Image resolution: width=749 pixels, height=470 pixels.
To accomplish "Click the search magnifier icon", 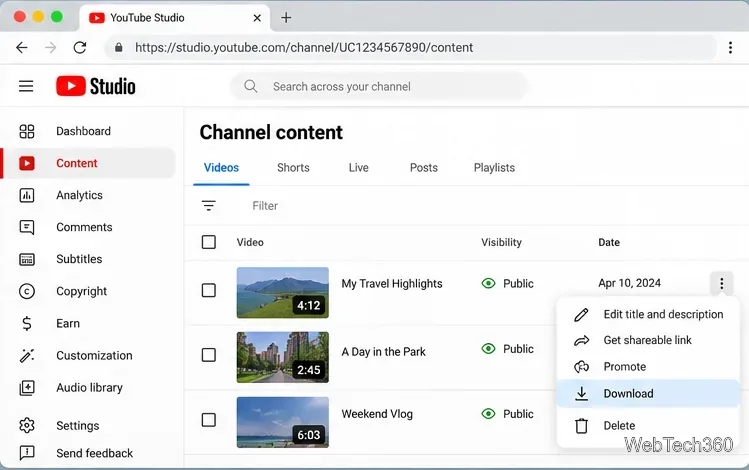I will tap(250, 86).
